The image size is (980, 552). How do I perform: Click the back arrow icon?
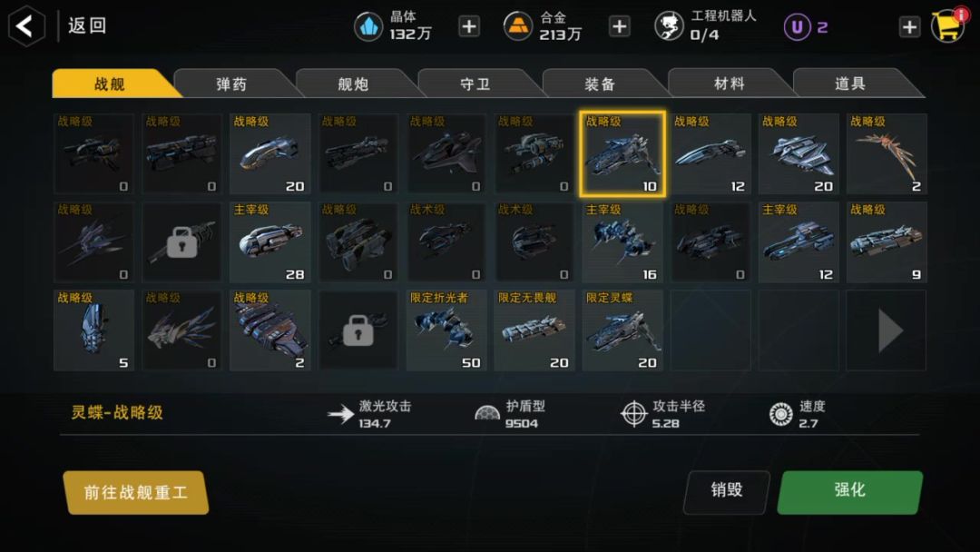pos(25,25)
